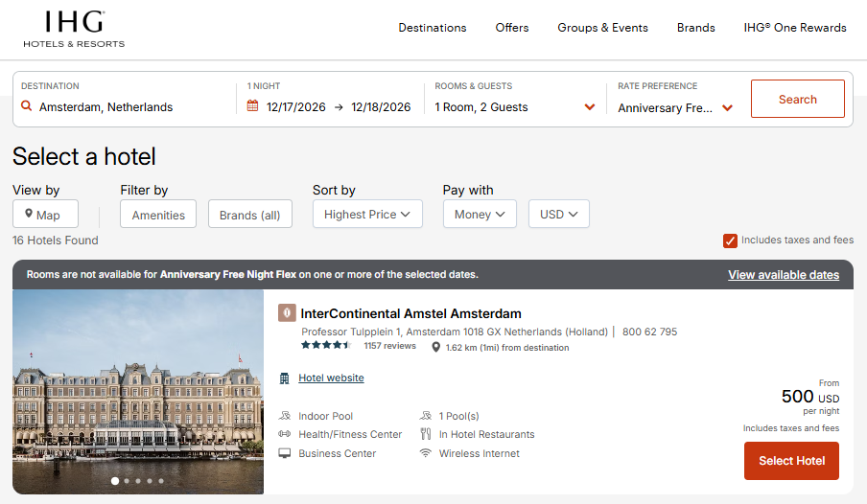The image size is (867, 504).
Task: Click the Health/Fitness Center dumbbell icon
Action: pos(285,434)
